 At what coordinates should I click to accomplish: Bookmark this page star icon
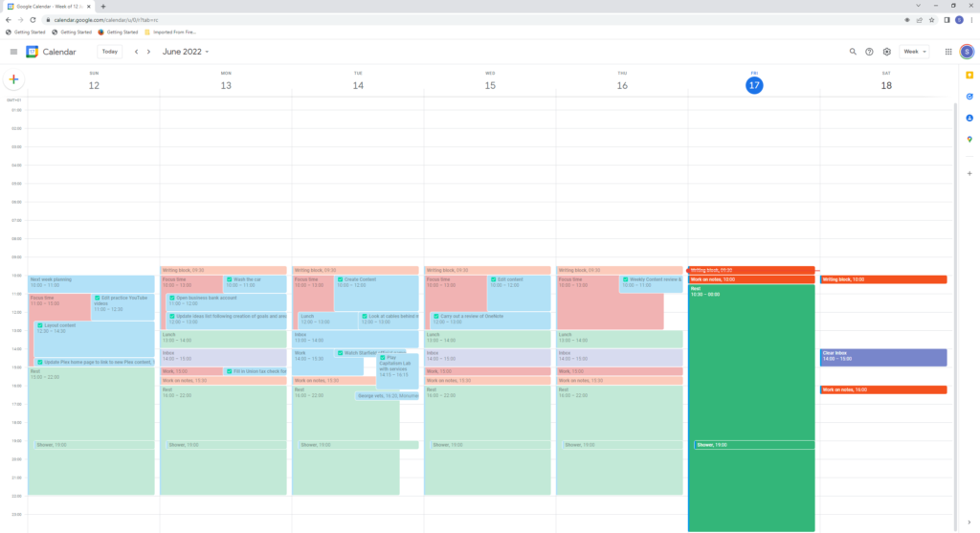pyautogui.click(x=931, y=20)
